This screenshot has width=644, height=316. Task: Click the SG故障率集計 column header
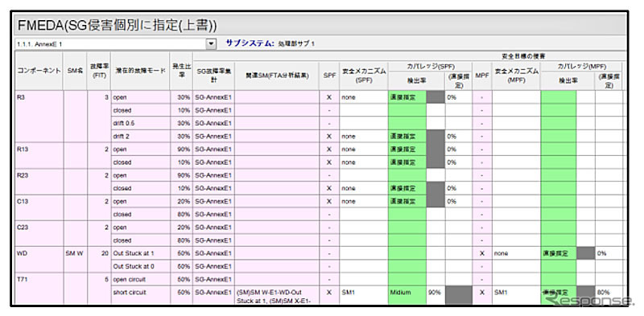pos(213,75)
